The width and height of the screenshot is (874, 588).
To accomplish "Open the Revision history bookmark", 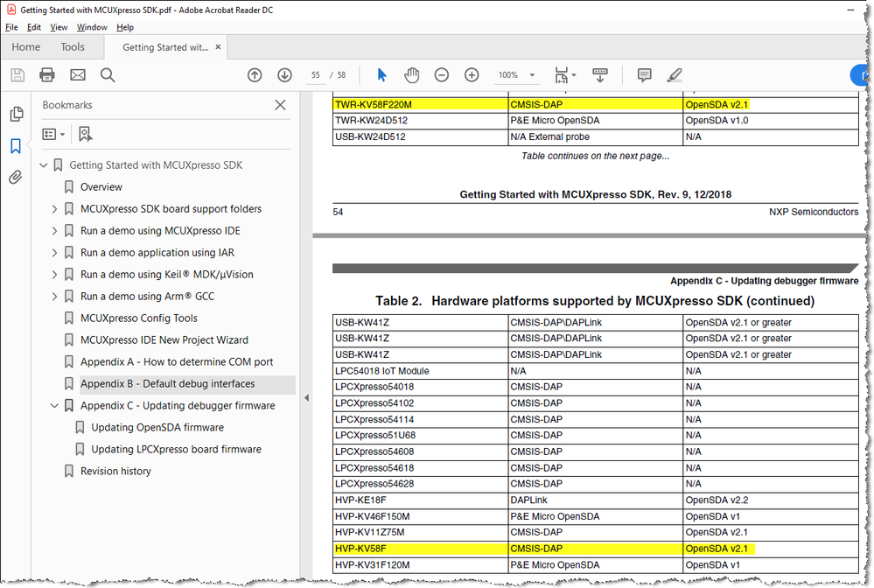I will click(x=115, y=472).
